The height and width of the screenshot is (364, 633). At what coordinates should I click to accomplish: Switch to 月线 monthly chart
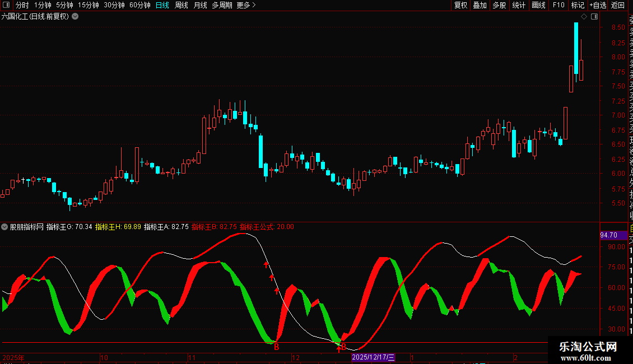coord(200,5)
